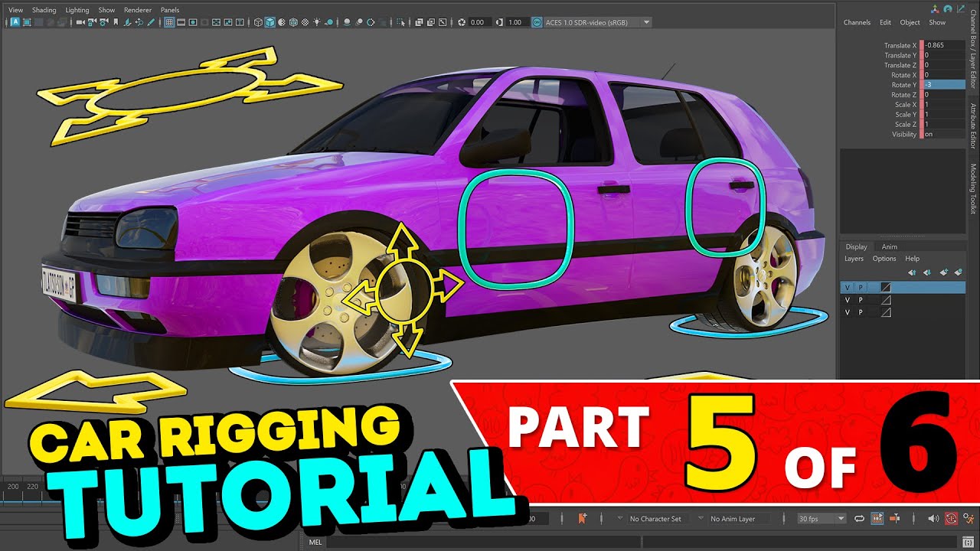Edit the Gamma value 1.00
980x551 pixels.
pyautogui.click(x=518, y=22)
